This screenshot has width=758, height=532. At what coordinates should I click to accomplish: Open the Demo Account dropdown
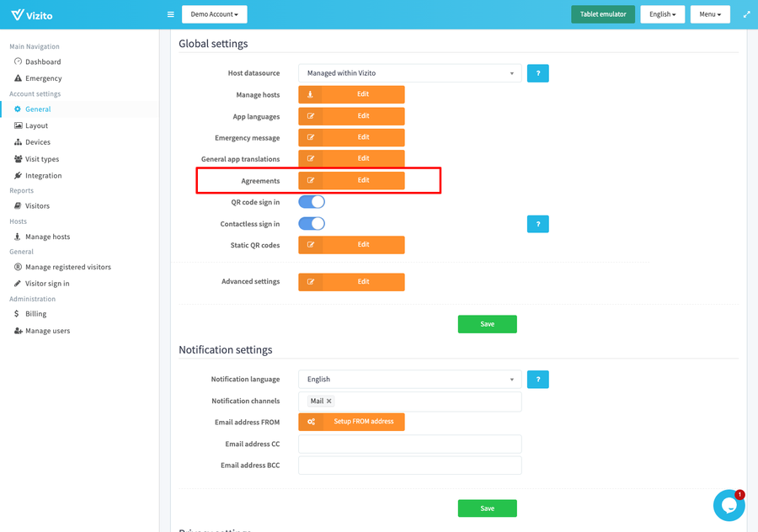pos(214,14)
